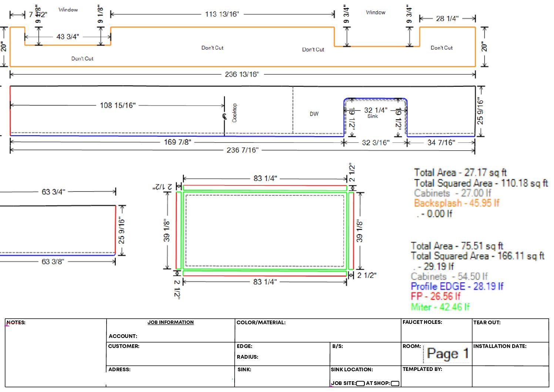Click the Cooktop label
554x392 pixels.
(x=234, y=113)
